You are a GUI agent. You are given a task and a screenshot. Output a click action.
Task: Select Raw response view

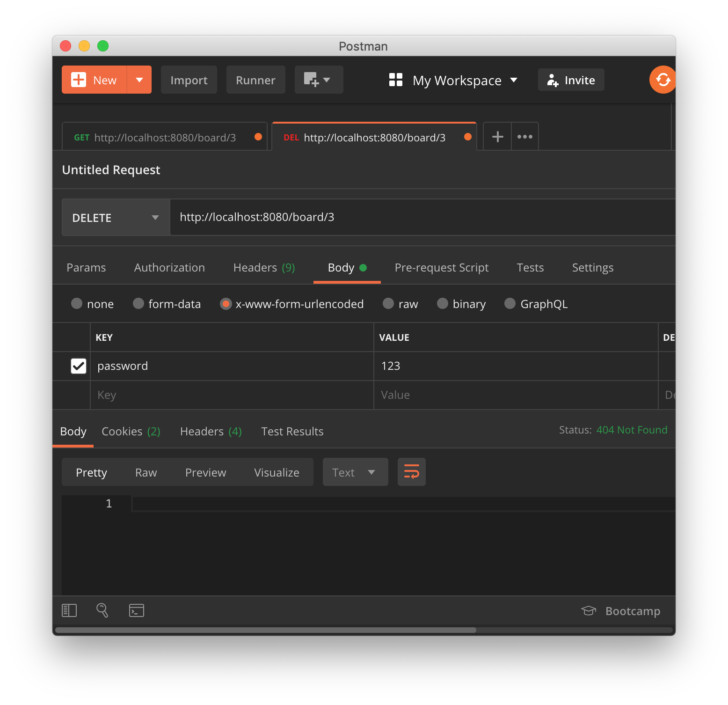[146, 472]
